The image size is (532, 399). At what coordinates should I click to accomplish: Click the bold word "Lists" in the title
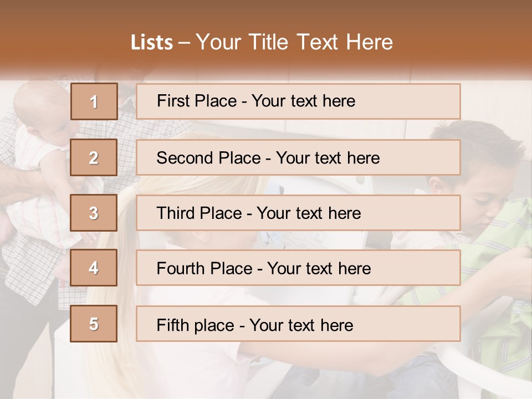152,43
